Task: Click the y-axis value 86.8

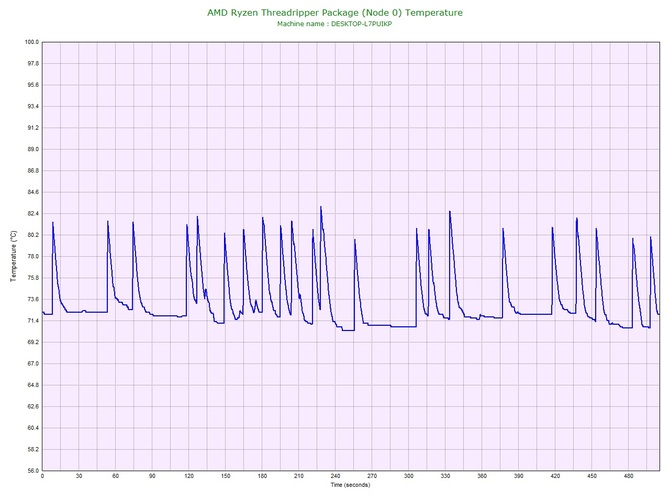Action: 33,170
